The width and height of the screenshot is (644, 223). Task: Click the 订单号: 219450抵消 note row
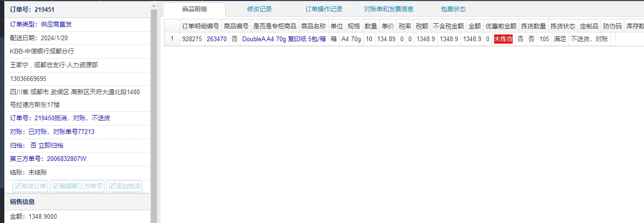coord(77,118)
